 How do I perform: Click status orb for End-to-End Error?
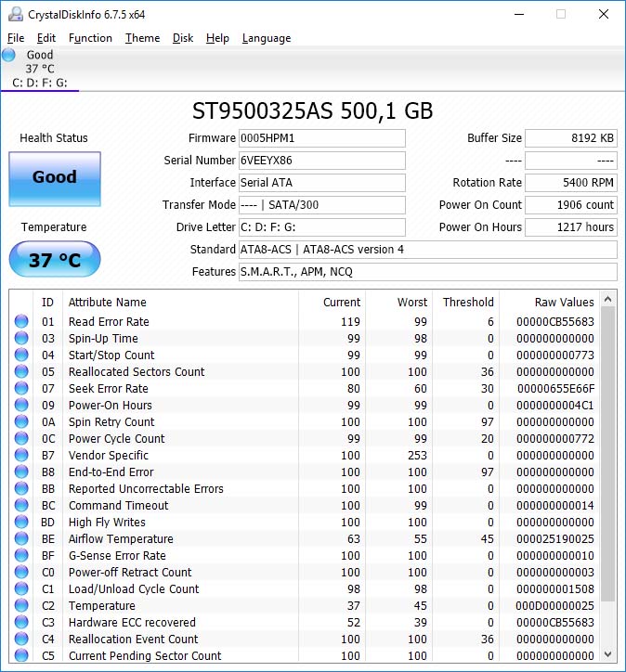point(21,472)
